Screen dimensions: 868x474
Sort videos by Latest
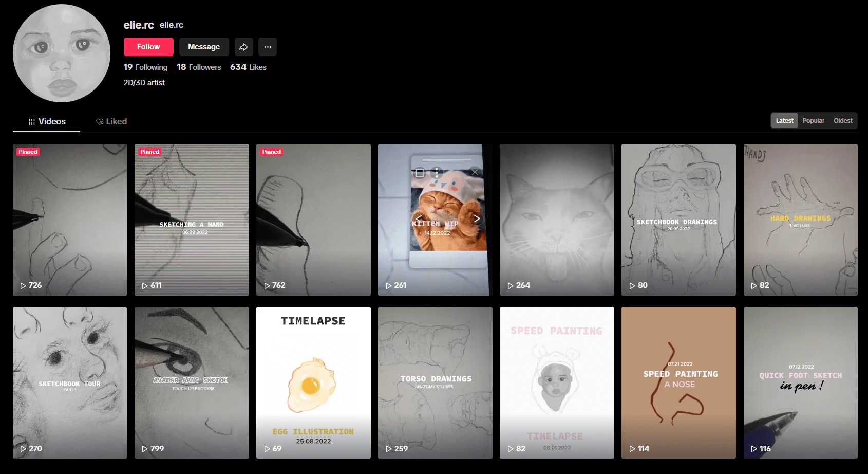click(x=784, y=121)
